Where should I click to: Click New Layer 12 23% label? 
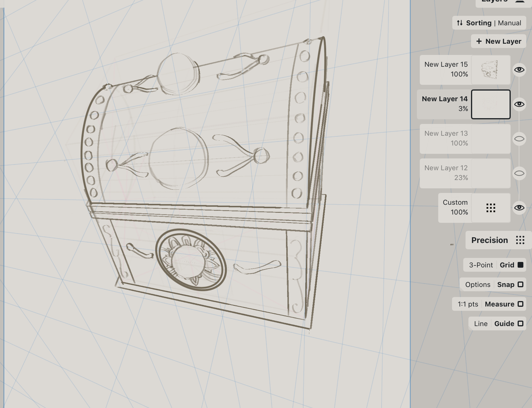(461, 178)
